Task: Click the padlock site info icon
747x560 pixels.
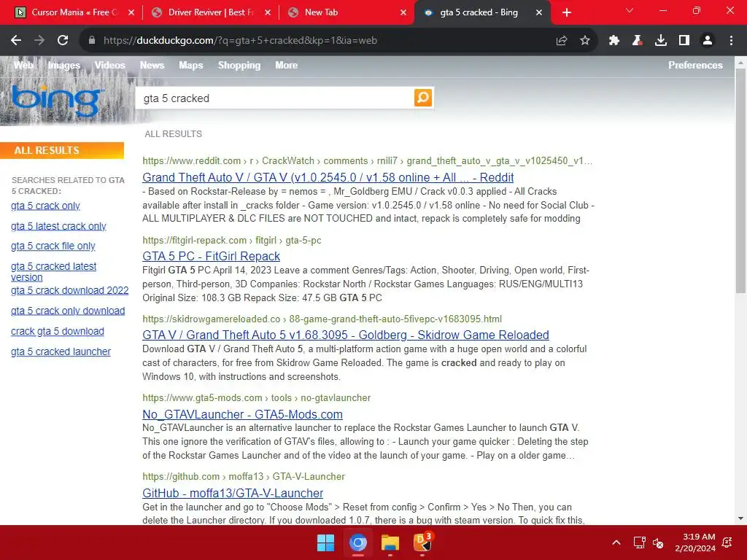Action: pyautogui.click(x=91, y=41)
